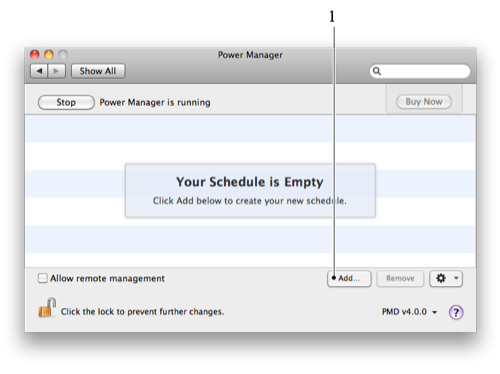500x374 pixels.
Task: Click the forward navigation arrow
Action: tap(57, 71)
